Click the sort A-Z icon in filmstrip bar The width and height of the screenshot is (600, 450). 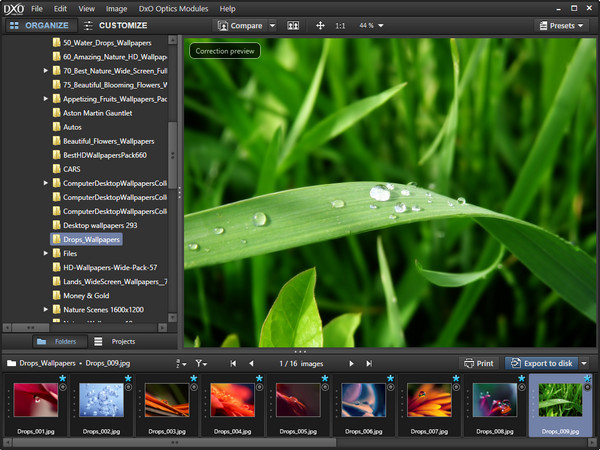(x=180, y=363)
